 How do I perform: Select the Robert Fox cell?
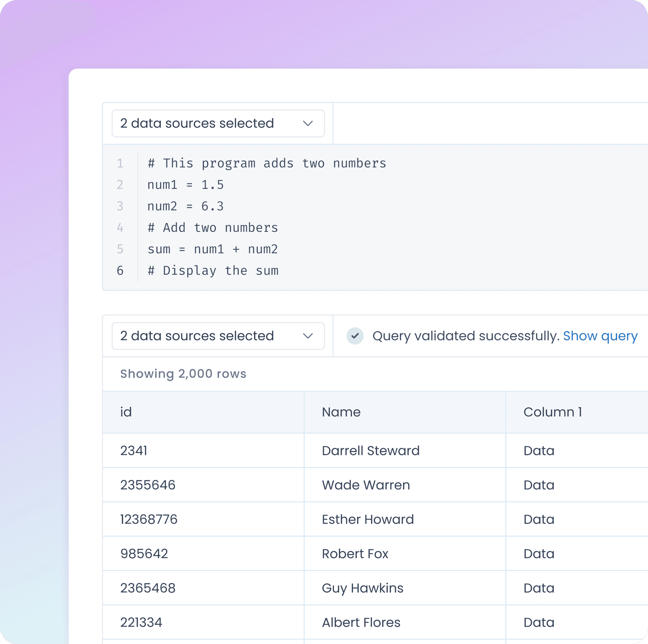click(x=355, y=554)
